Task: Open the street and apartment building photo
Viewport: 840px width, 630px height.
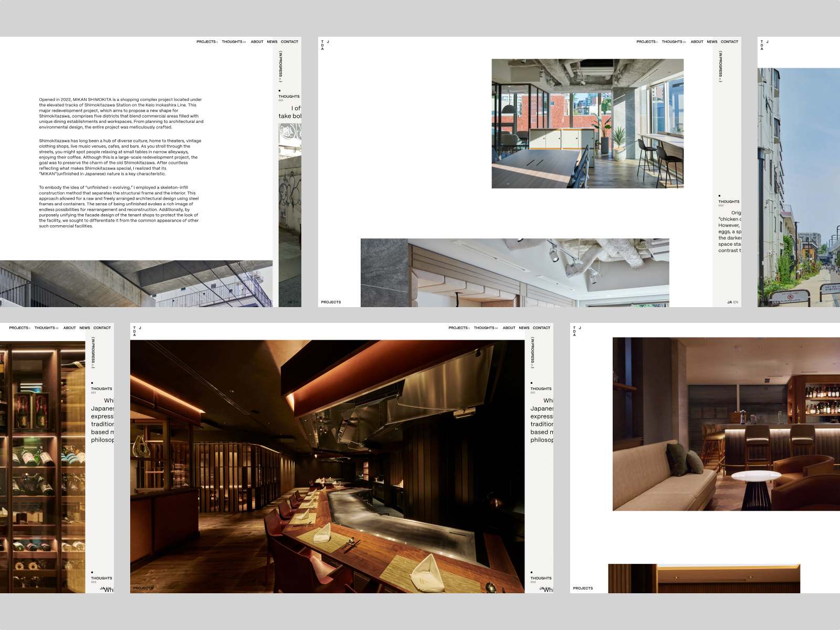Action: tap(799, 187)
